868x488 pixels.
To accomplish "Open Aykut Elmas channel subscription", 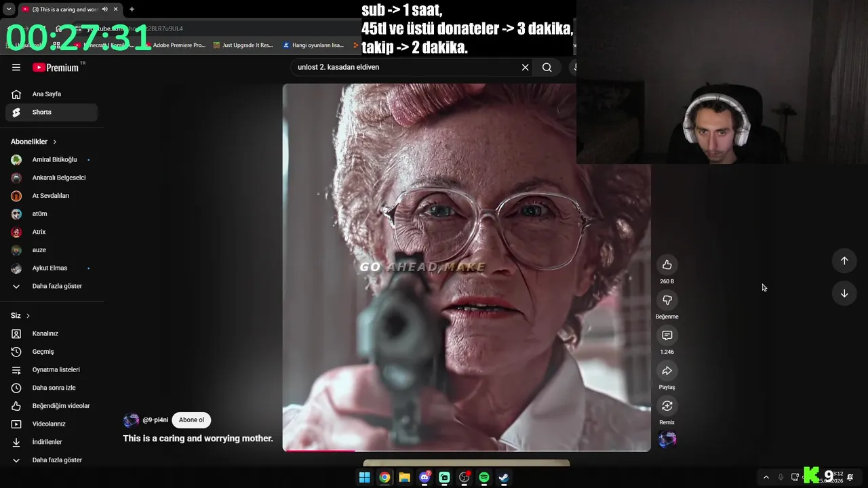I will [x=52, y=268].
